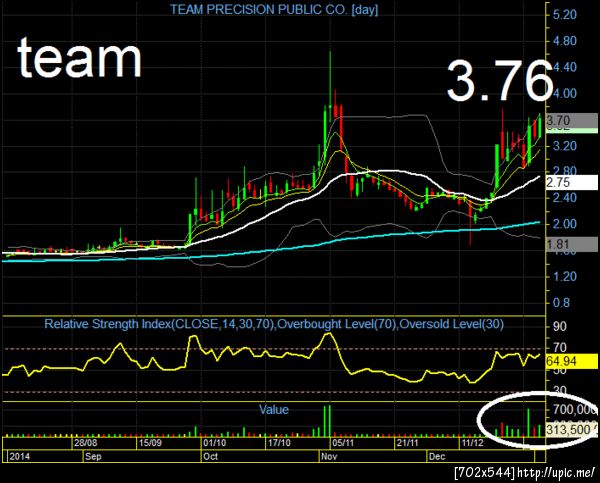Select the 3.70 price tag on the axis

[572, 121]
